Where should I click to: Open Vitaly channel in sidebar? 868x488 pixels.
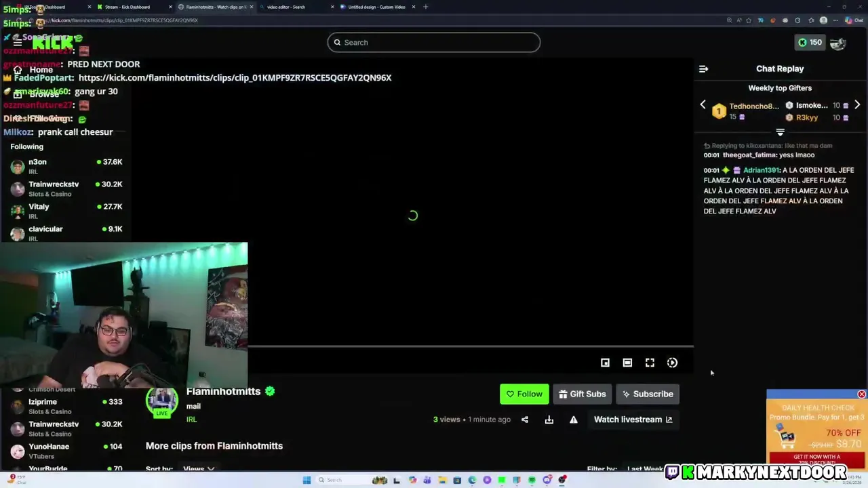66,211
